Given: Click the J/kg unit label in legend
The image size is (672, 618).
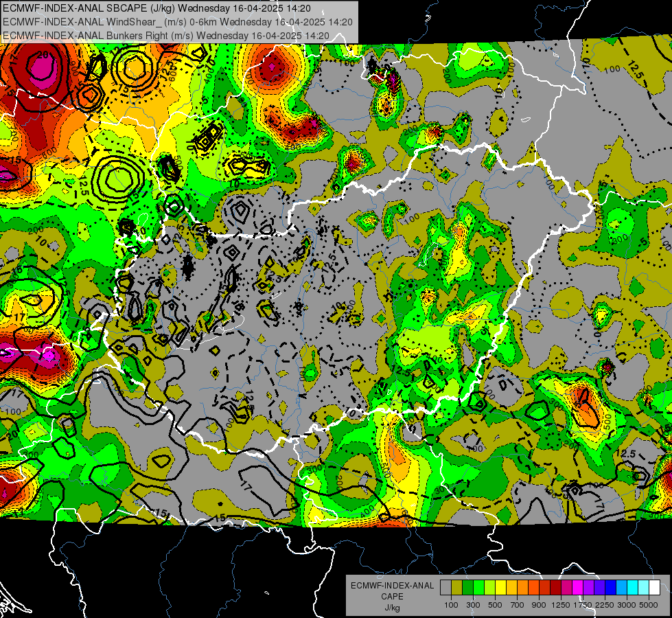Looking at the screenshot, I should tap(392, 608).
